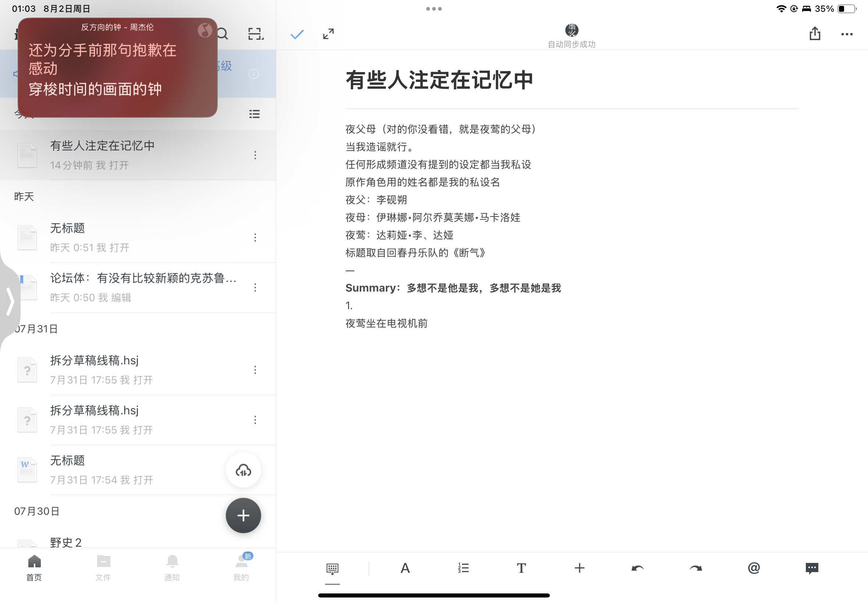Open options for 有些人注定在记忆中 file
Image resolution: width=868 pixels, height=603 pixels.
256,155
